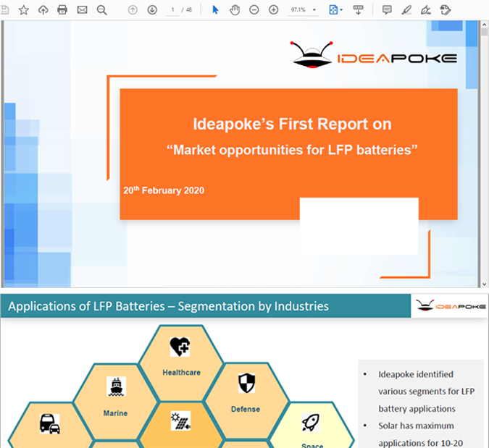This screenshot has height=448, width=489.
Task: Click the Defense shield icon
Action: coord(247,383)
